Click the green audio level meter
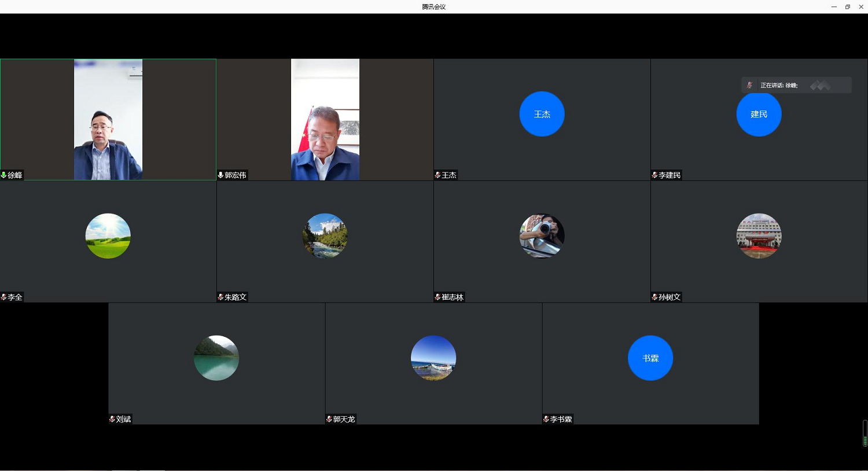The width and height of the screenshot is (868, 471). [x=865, y=440]
